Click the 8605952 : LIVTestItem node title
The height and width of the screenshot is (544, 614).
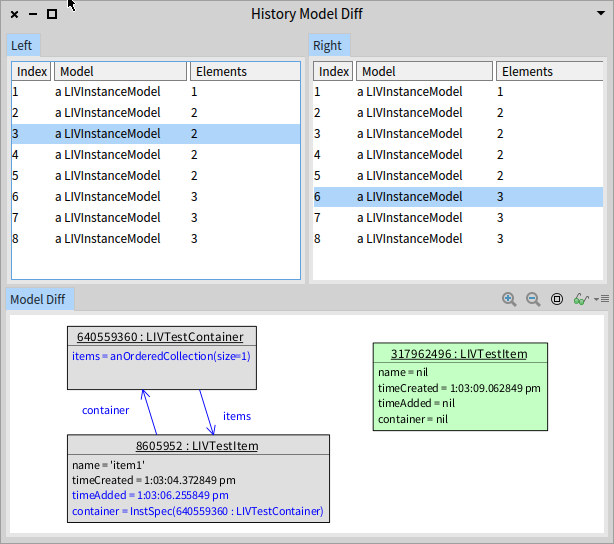(197, 446)
